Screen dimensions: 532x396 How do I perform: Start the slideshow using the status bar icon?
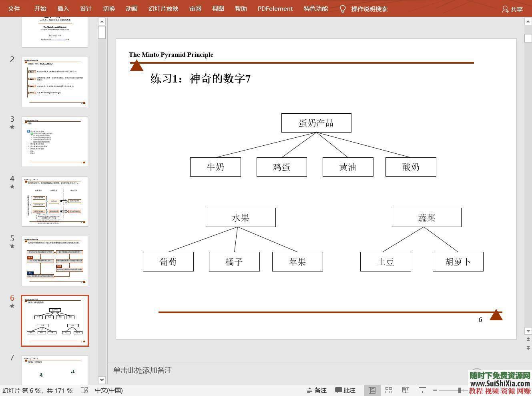click(x=422, y=390)
